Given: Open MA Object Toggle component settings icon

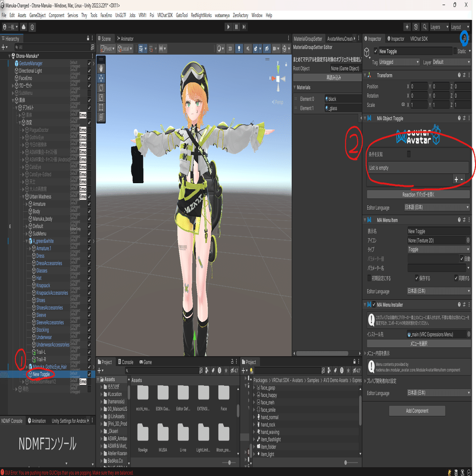Looking at the screenshot, I should [464, 118].
